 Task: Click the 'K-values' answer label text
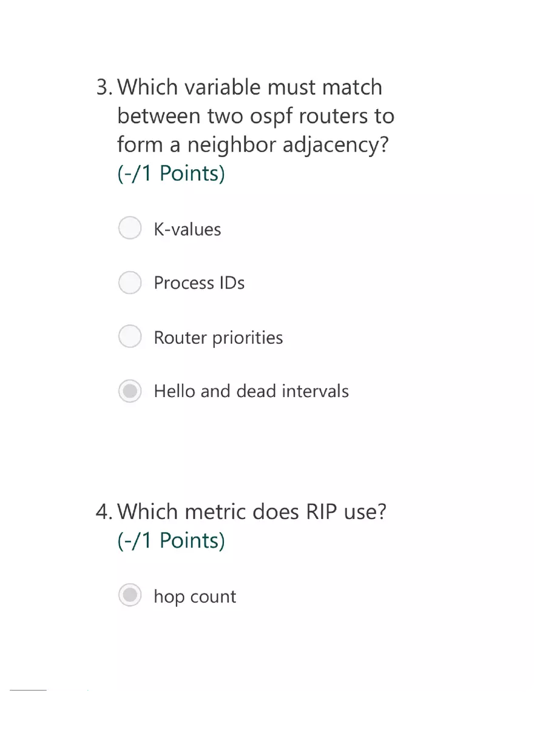coord(188,229)
